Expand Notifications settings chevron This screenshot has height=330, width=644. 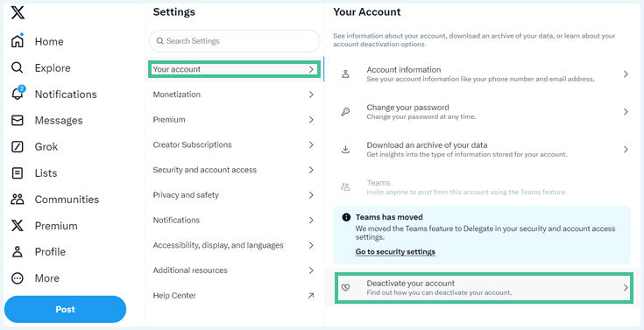click(311, 220)
